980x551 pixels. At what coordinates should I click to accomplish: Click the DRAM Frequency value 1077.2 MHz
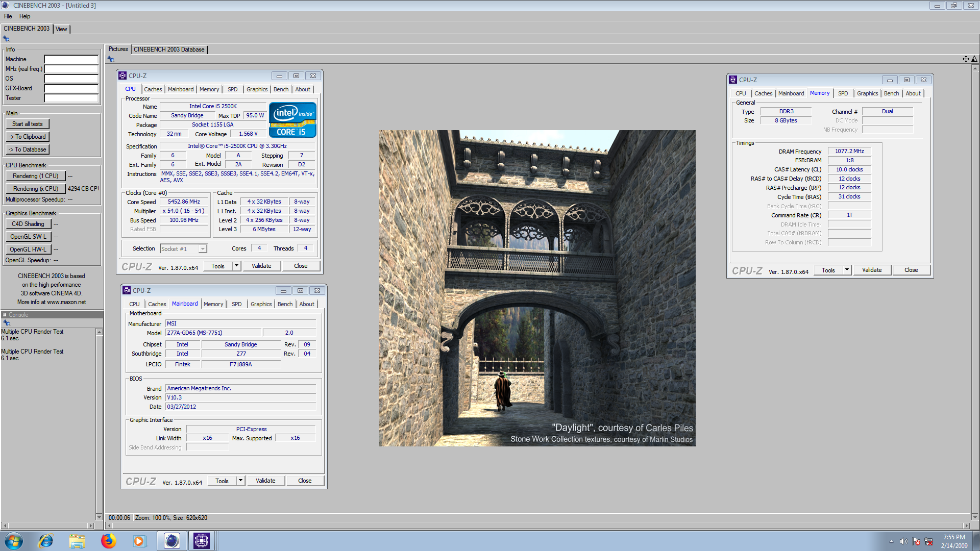(849, 151)
